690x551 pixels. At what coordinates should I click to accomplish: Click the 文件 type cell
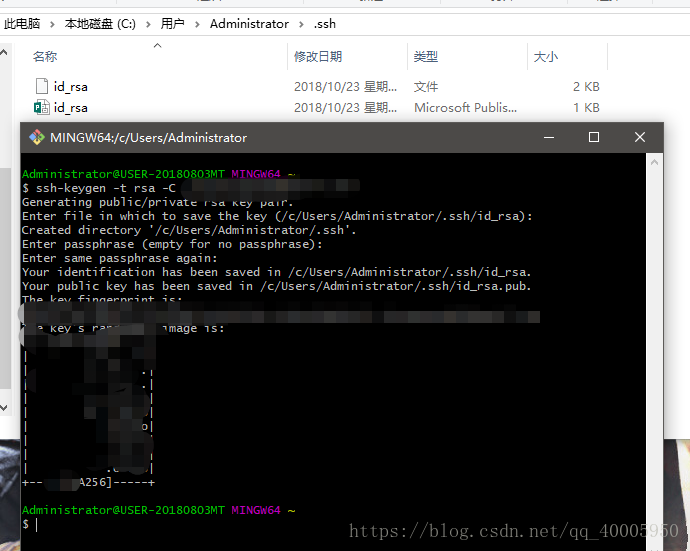pyautogui.click(x=426, y=86)
